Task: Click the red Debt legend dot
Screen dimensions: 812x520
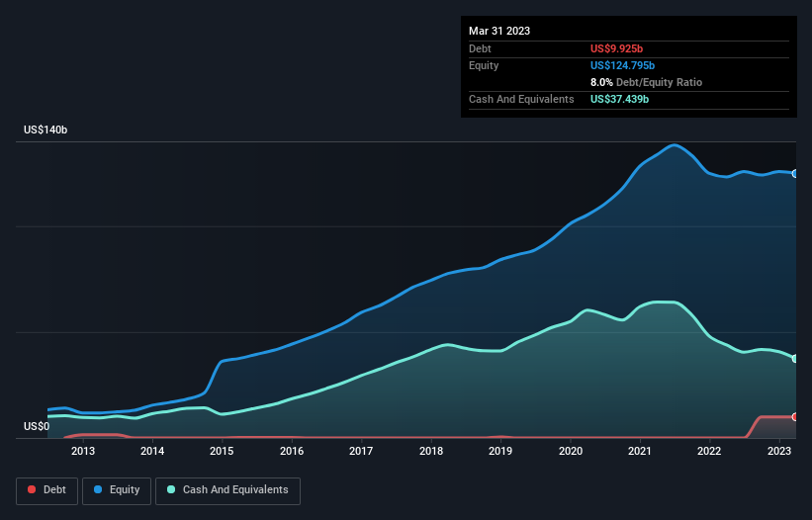Action: click(32, 489)
